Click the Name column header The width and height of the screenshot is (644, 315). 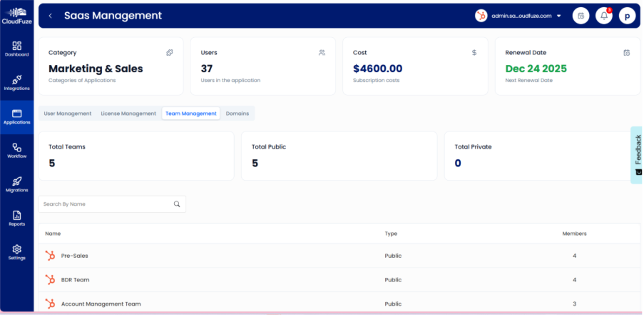(x=53, y=234)
